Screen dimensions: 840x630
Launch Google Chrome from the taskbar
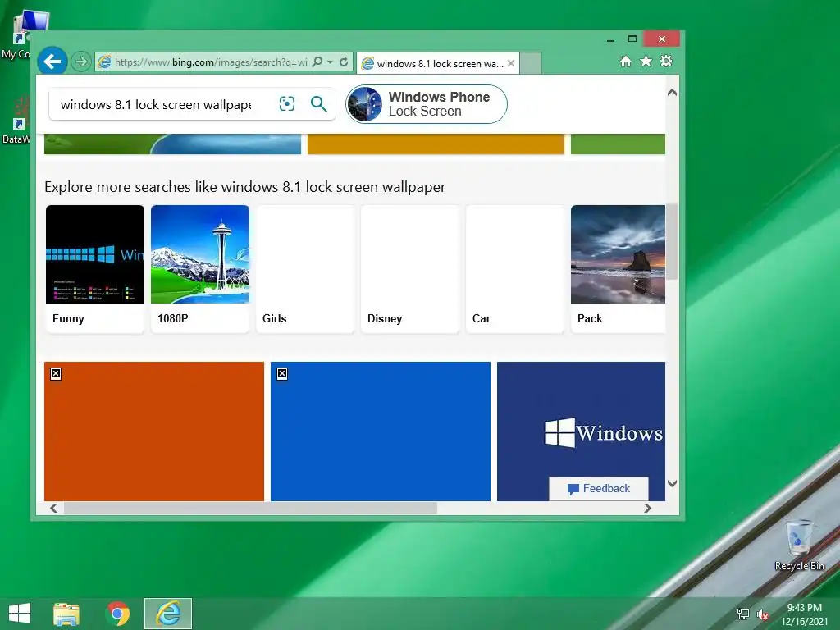point(117,614)
